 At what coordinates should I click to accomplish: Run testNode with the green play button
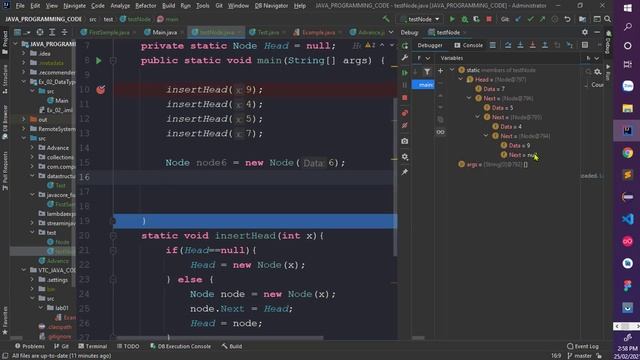pos(452,19)
